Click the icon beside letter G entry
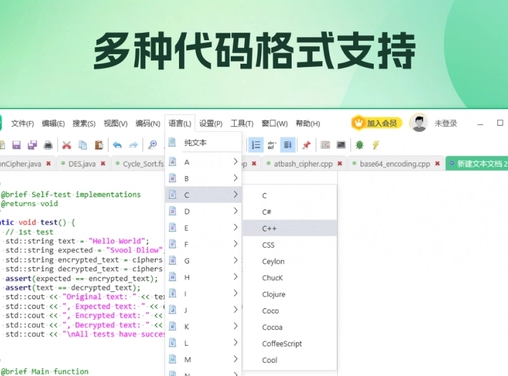Image resolution: width=508 pixels, height=376 pixels. coord(172,260)
